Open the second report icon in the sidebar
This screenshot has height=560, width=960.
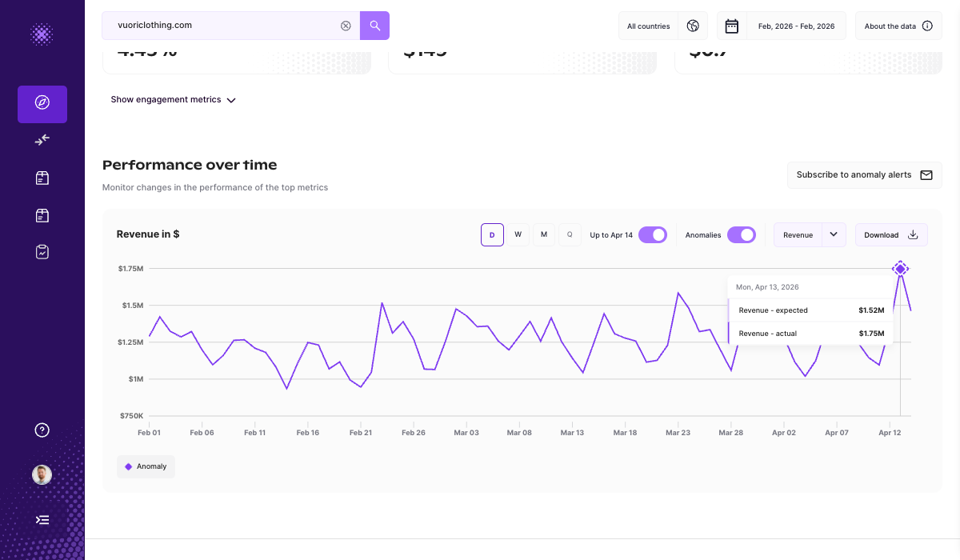pos(42,214)
